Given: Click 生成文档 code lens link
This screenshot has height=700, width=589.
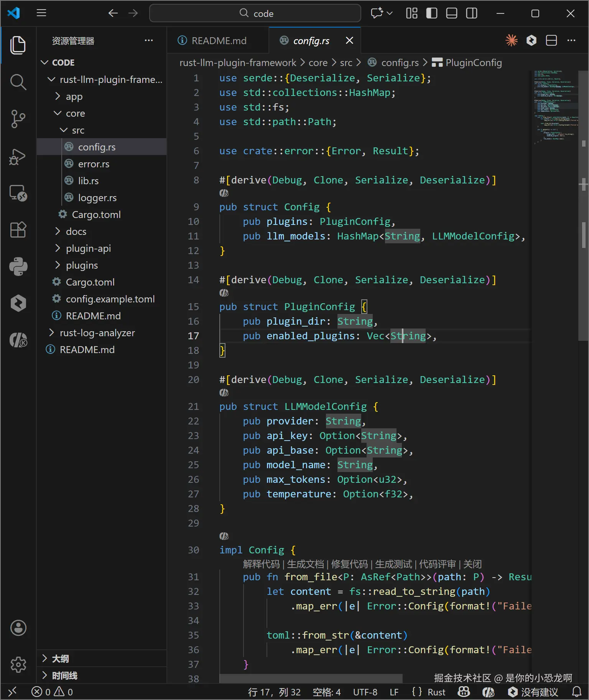Looking at the screenshot, I should (x=305, y=564).
